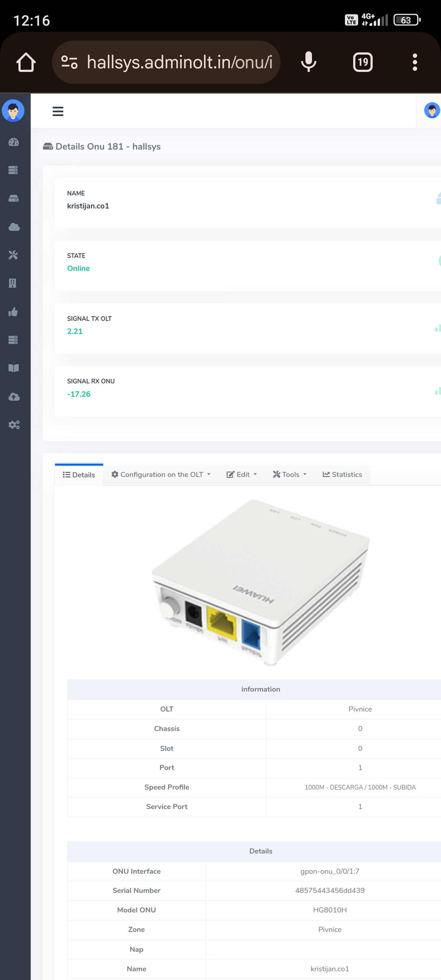The height and width of the screenshot is (980, 441).
Task: Open the cloud icon in sidebar
Action: coord(14,227)
